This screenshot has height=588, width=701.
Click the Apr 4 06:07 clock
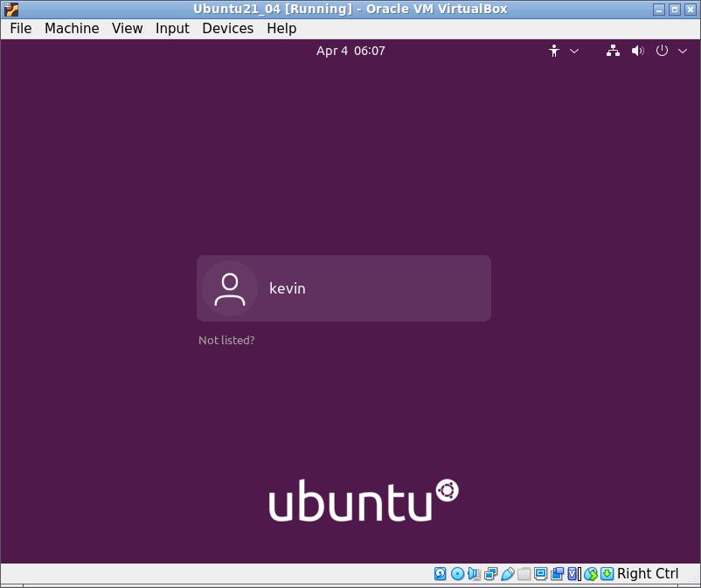[350, 51]
